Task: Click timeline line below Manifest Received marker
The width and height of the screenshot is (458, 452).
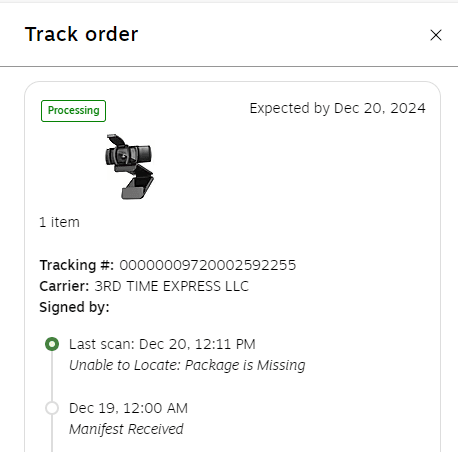Action: (x=52, y=433)
